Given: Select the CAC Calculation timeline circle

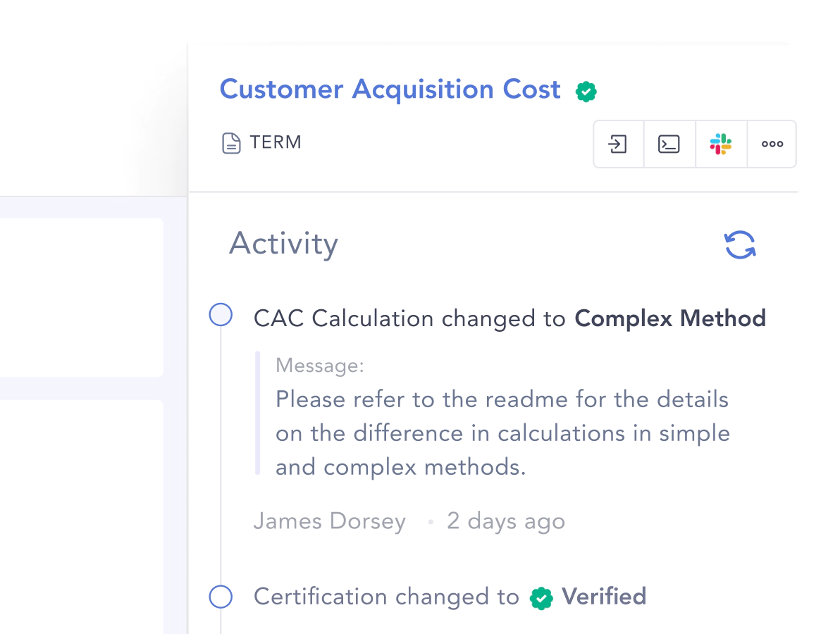Looking at the screenshot, I should point(221,315).
